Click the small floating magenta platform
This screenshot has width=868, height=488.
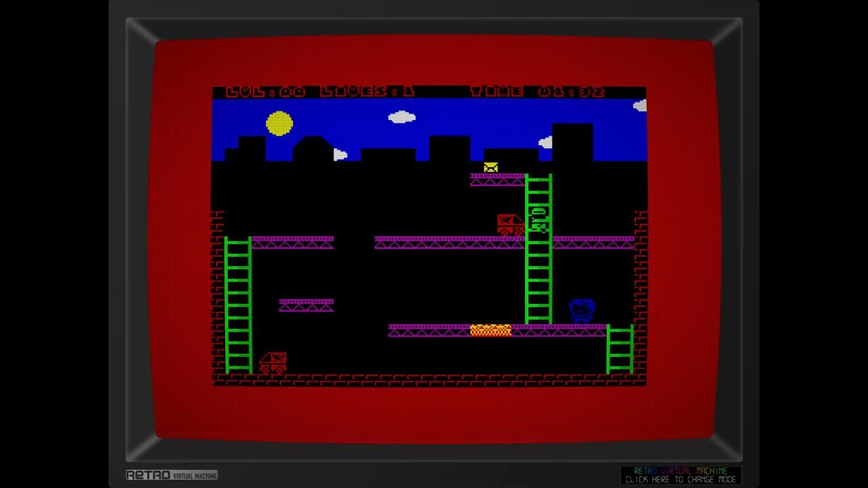(x=307, y=305)
